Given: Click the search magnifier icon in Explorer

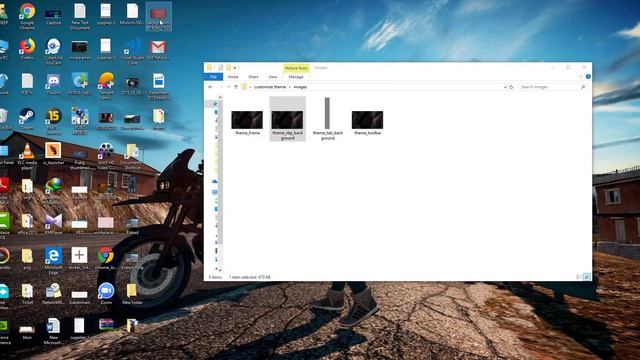Looking at the screenshot, I should pos(583,87).
